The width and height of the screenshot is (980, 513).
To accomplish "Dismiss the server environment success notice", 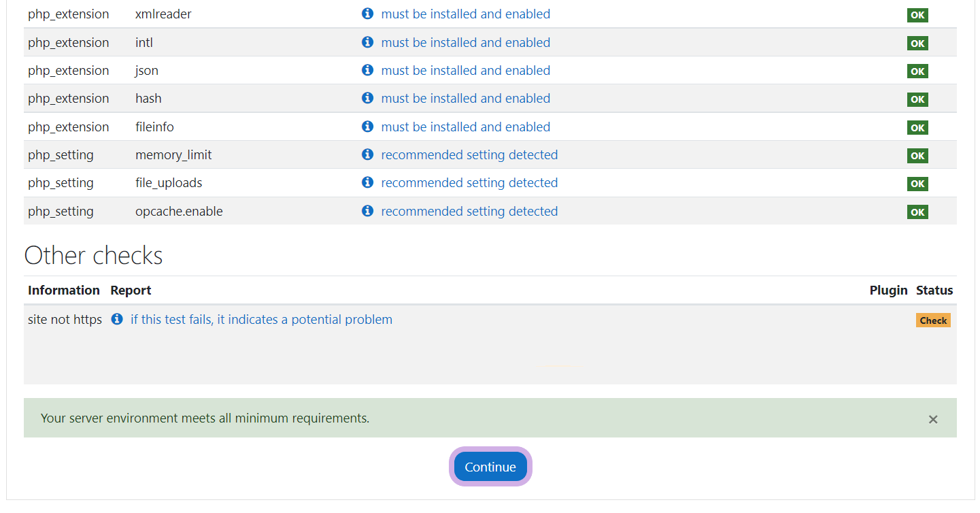I will tap(932, 419).
